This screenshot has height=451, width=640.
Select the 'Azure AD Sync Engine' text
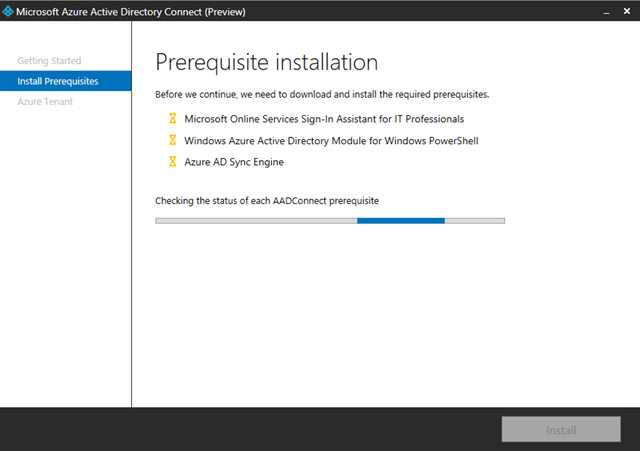234,162
